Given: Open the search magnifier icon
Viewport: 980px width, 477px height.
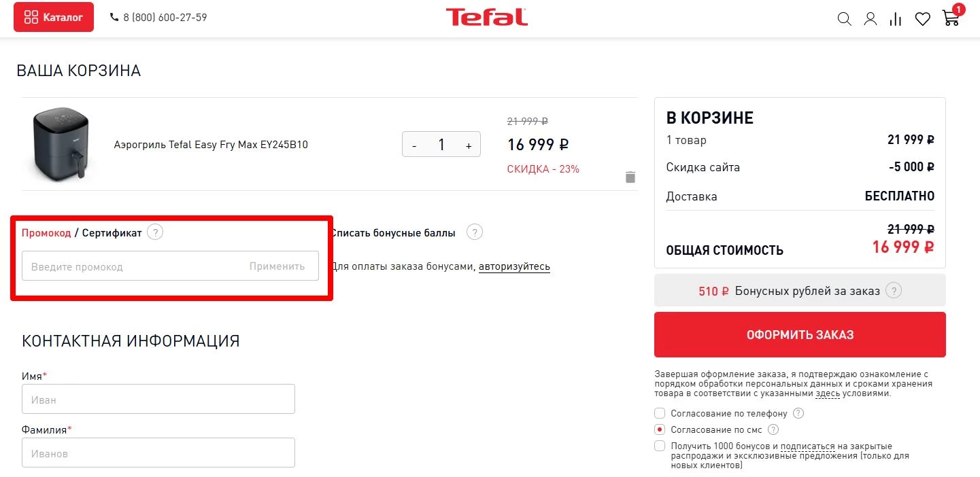Looking at the screenshot, I should point(844,19).
